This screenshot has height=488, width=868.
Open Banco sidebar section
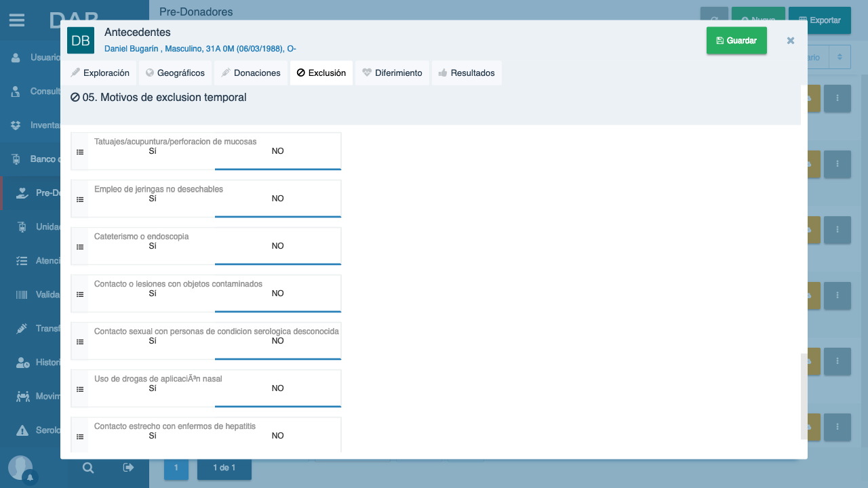coord(31,159)
